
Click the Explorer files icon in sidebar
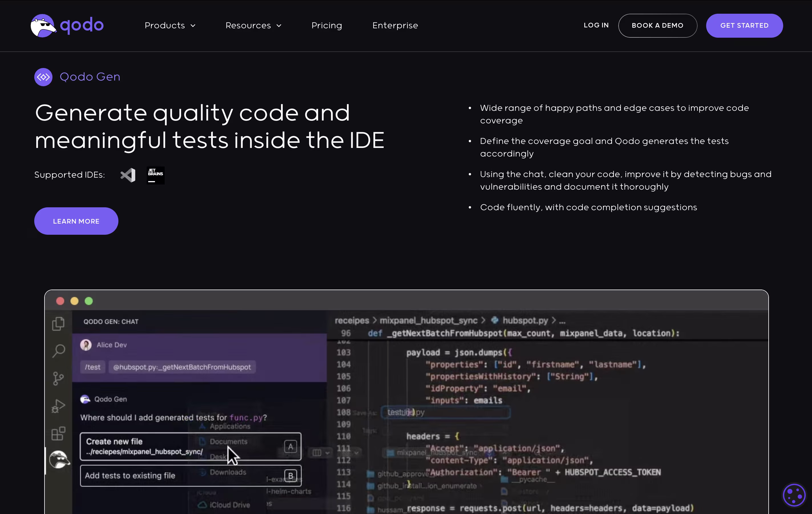point(58,324)
